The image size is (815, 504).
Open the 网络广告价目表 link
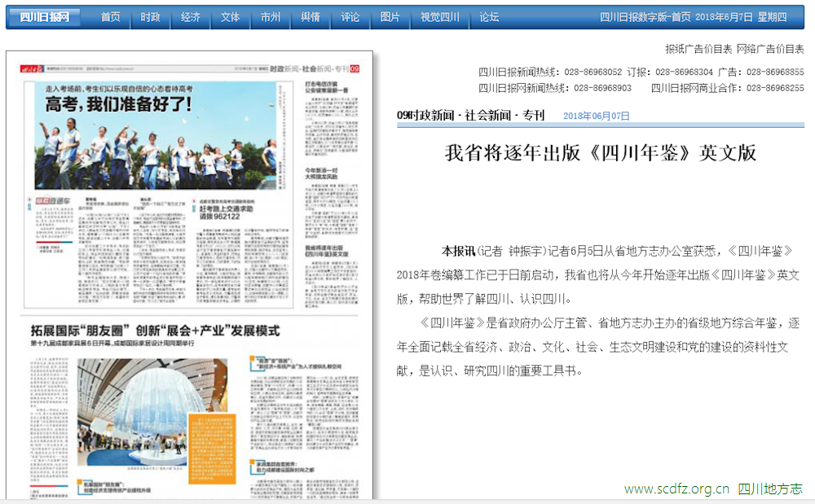click(x=770, y=49)
